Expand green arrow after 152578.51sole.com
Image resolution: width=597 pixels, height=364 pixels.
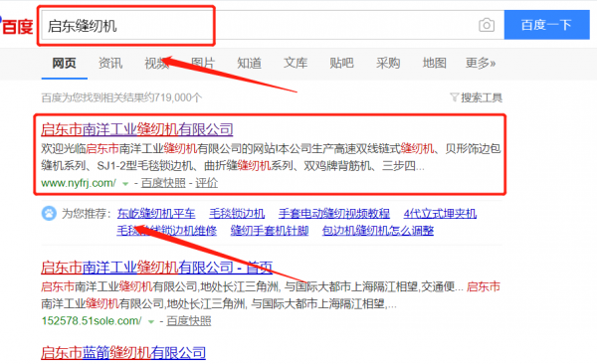151,322
